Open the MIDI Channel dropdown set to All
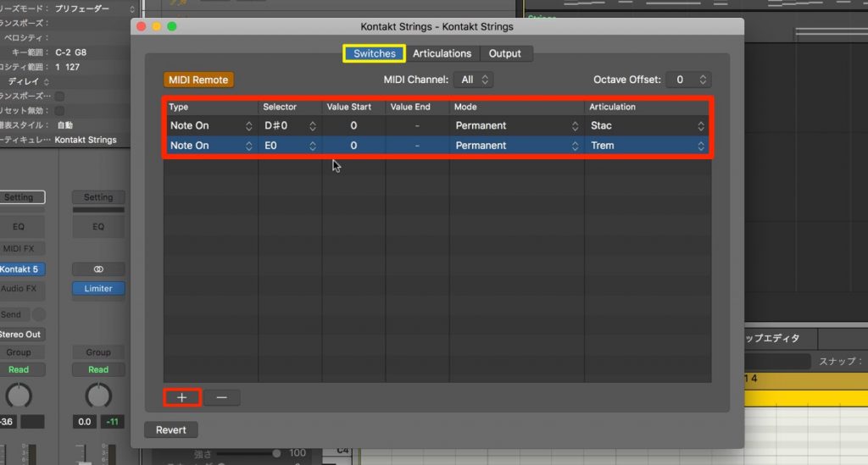The height and width of the screenshot is (465, 868). pos(474,80)
